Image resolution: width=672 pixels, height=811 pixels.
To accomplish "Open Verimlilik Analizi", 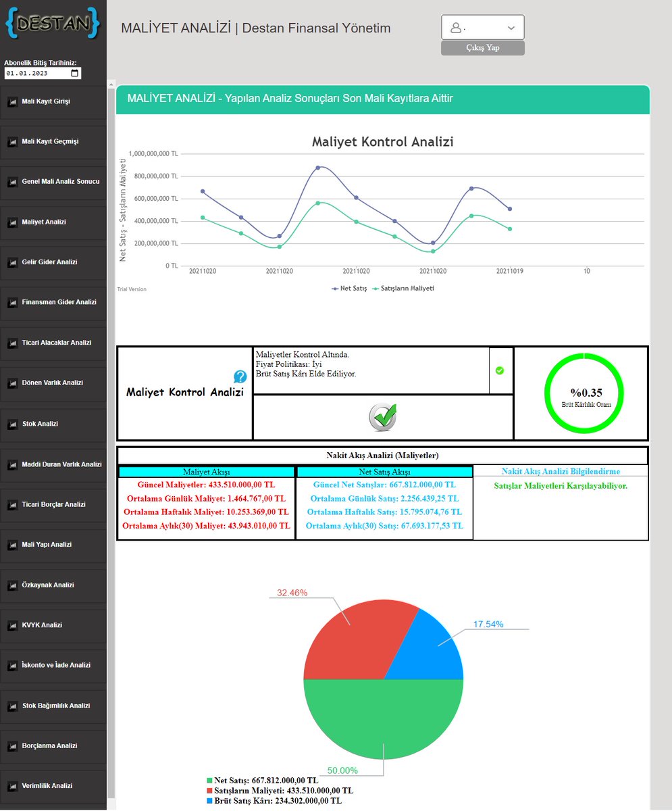I will pos(53,787).
